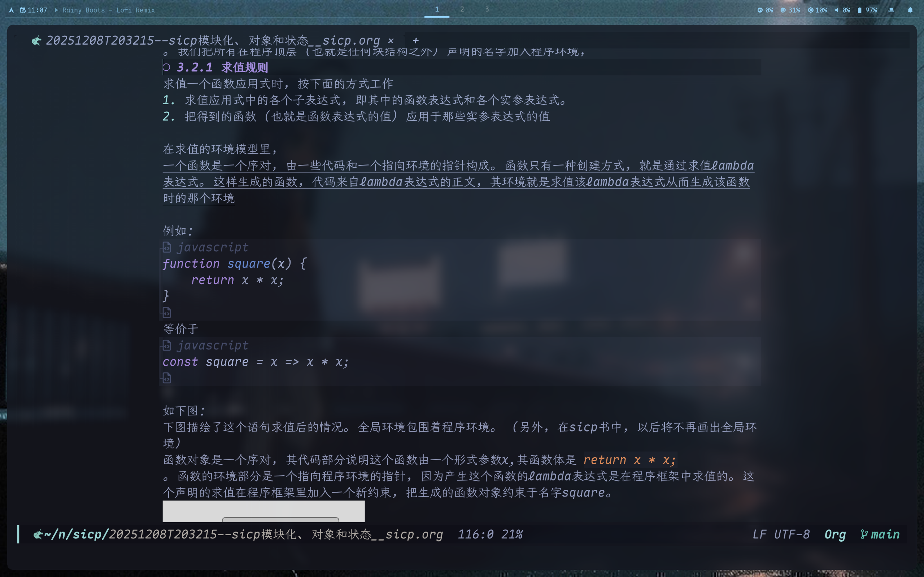This screenshot has height=577, width=924.
Task: Collapse the const square source block
Action: 167,345
